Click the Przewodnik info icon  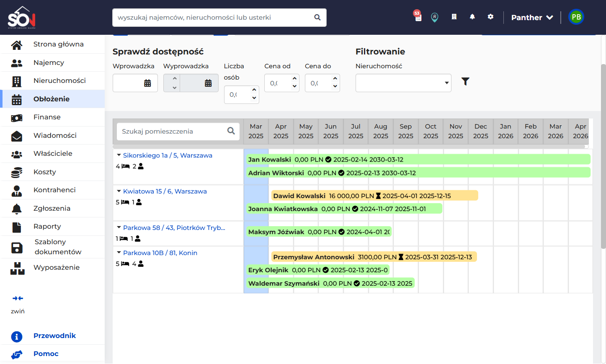click(x=17, y=336)
